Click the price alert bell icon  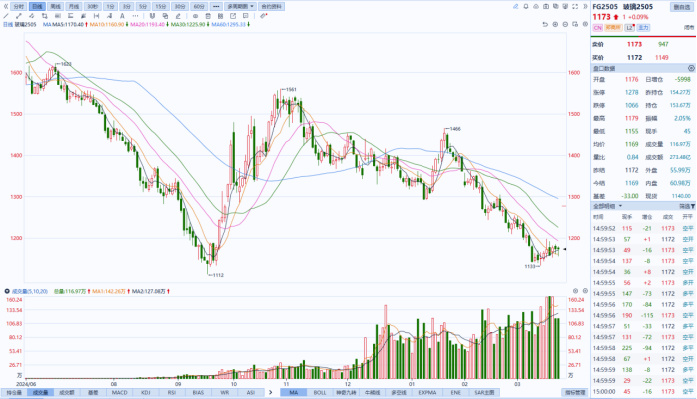tap(526, 7)
